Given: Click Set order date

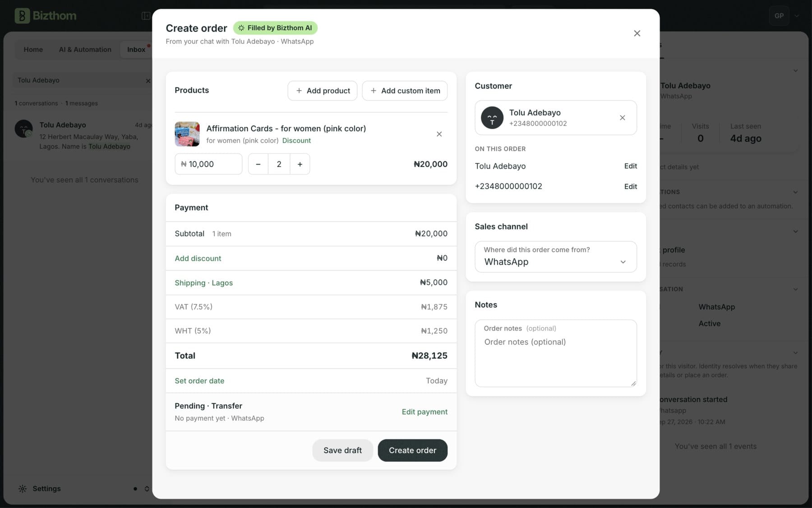Looking at the screenshot, I should coord(199,381).
